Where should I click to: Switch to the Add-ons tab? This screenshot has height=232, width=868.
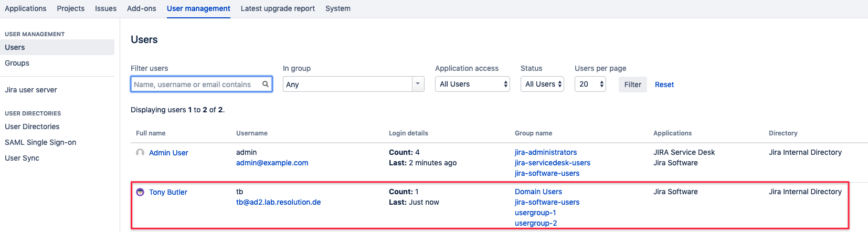(x=141, y=8)
